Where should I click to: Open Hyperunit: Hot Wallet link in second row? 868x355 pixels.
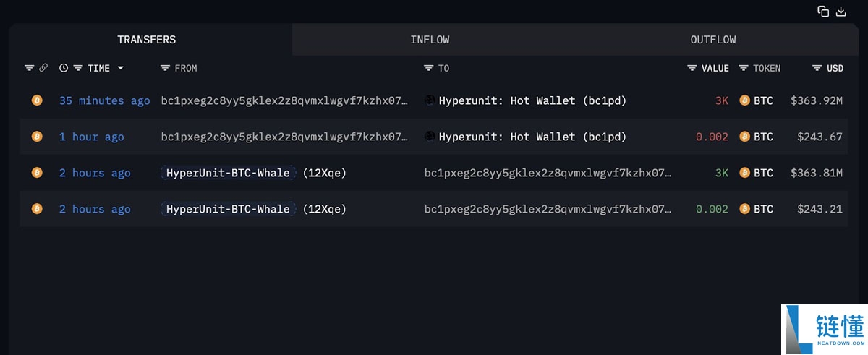point(532,137)
